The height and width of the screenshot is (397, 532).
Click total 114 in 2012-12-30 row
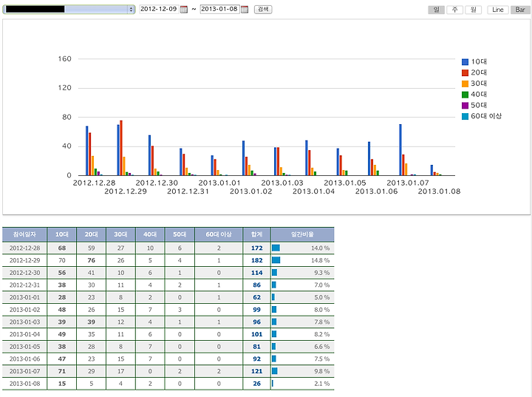coord(257,273)
